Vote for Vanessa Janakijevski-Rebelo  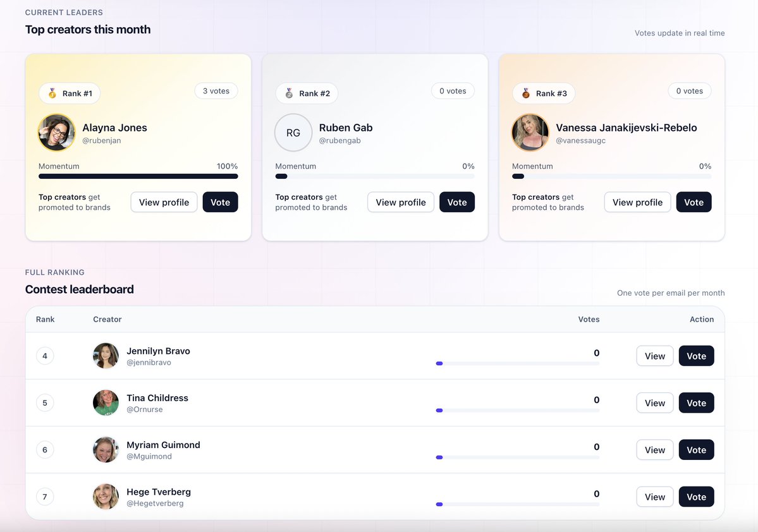[x=694, y=202]
